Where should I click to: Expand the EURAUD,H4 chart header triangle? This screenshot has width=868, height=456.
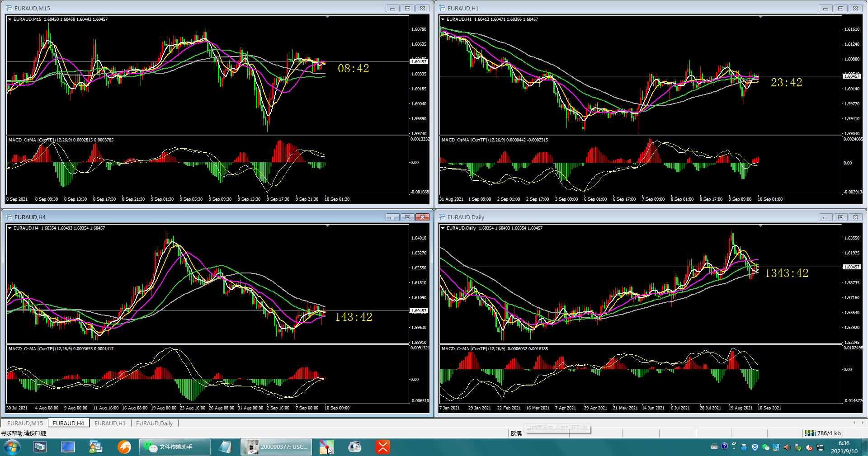click(x=9, y=228)
